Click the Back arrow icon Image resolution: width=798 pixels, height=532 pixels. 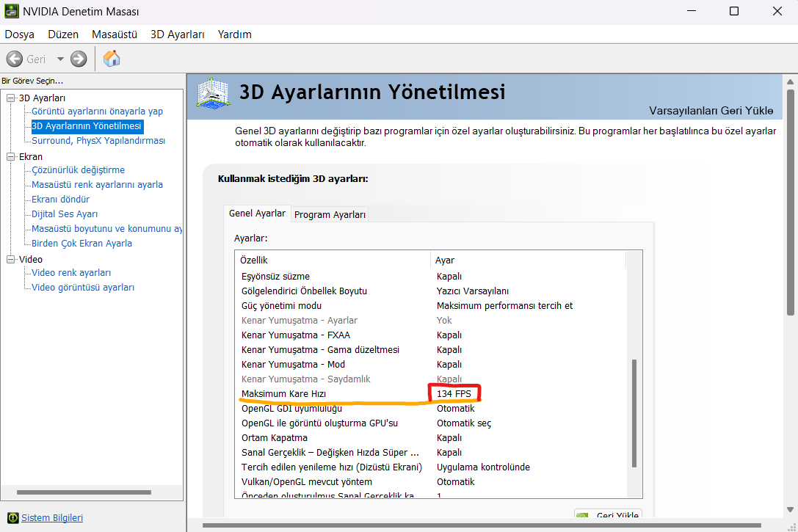14,59
